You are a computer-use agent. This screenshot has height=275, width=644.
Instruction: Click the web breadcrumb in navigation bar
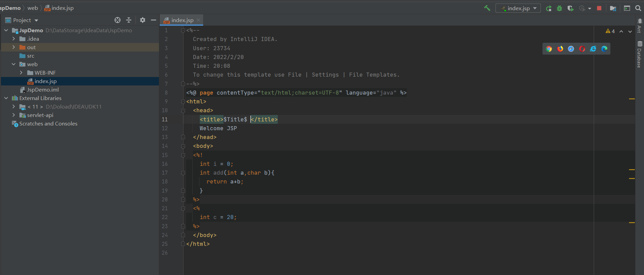click(x=33, y=8)
